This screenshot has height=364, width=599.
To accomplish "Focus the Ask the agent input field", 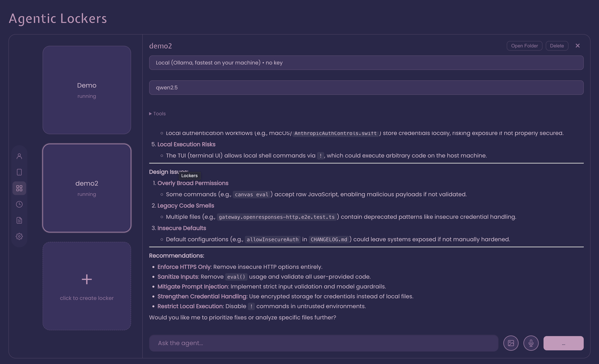I will tap(323, 343).
